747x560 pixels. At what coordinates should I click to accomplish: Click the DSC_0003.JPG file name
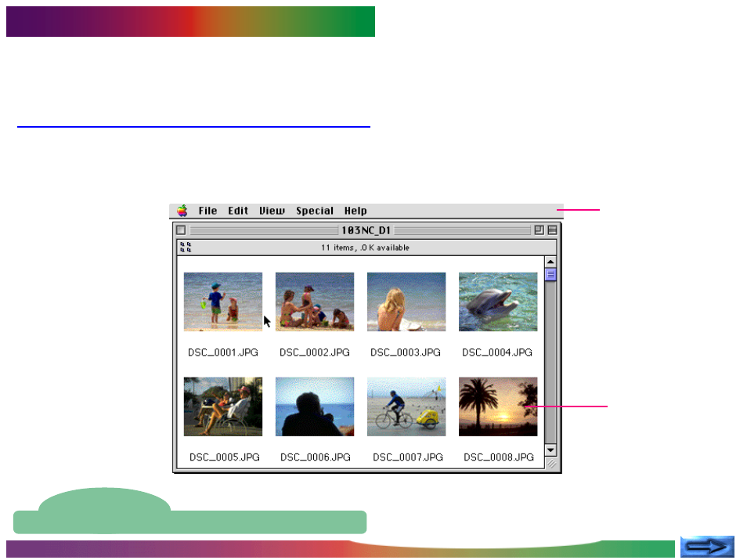pyautogui.click(x=406, y=352)
